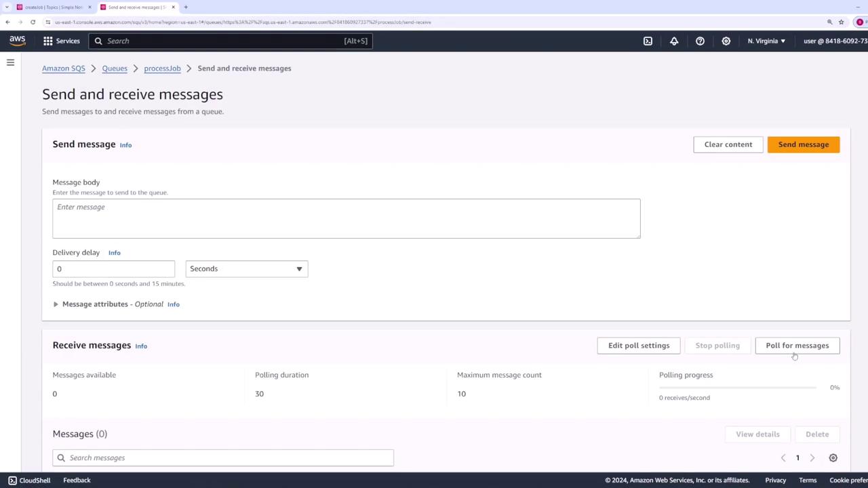Go to the previous messages page

pos(783,457)
